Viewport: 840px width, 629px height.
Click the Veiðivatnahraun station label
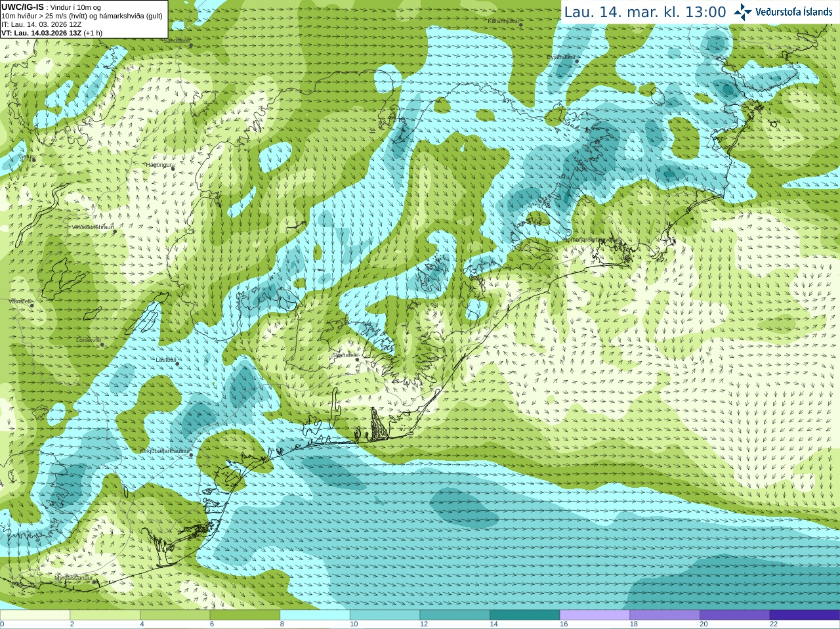coord(93,227)
